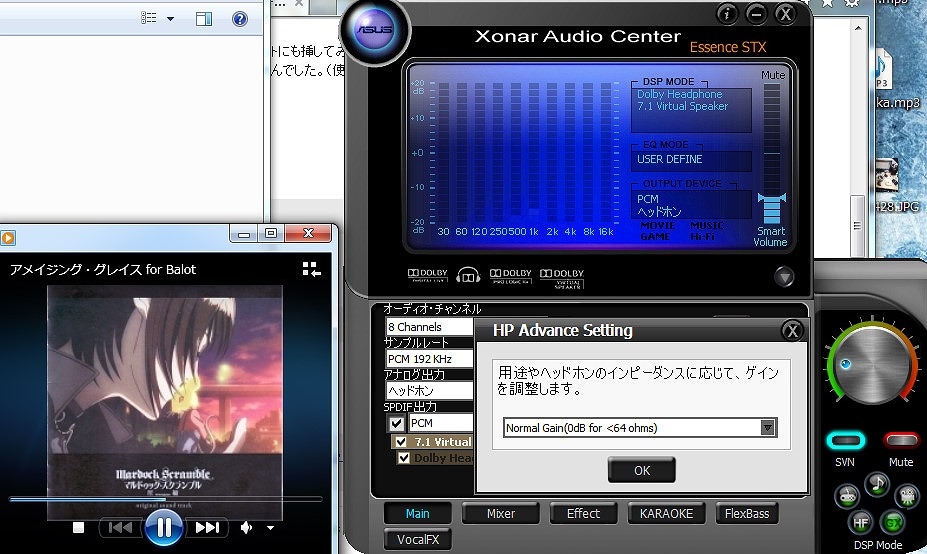Image resolution: width=927 pixels, height=554 pixels.
Task: Select the HF Hi-Fi DSP mode icon
Action: coord(860,522)
